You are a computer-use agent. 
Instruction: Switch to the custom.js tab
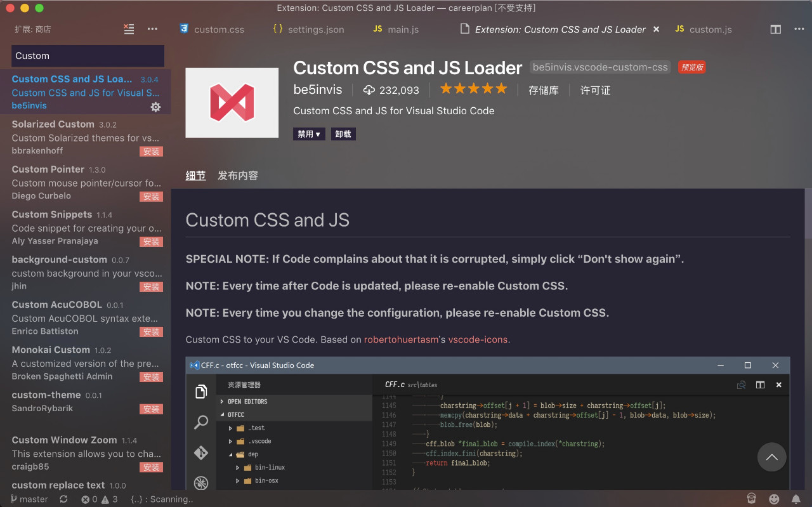coord(704,29)
